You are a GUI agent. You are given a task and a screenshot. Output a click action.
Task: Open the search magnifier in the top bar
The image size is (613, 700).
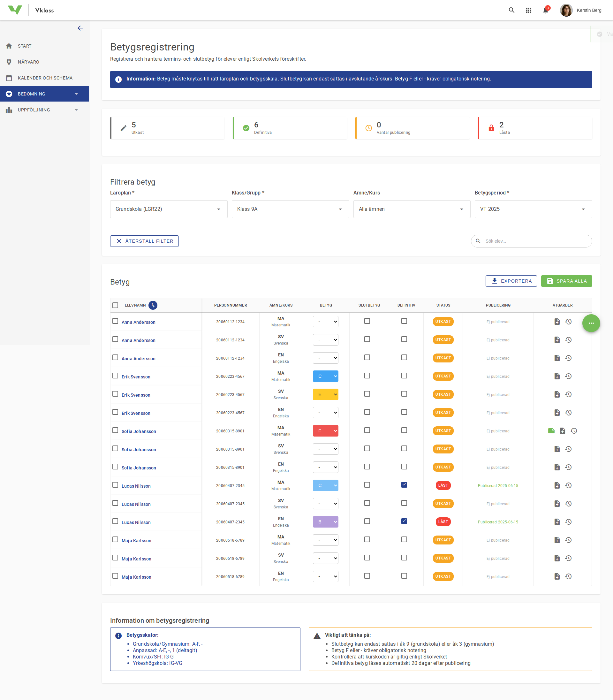click(511, 10)
